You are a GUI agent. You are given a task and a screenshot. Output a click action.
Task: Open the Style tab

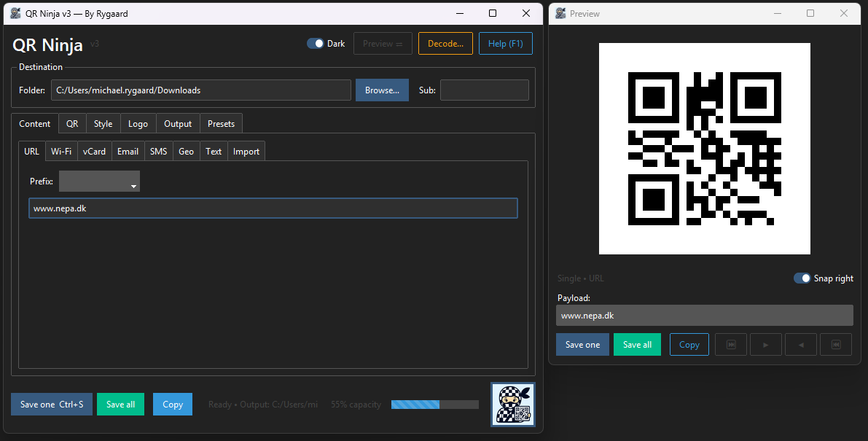[x=103, y=124]
